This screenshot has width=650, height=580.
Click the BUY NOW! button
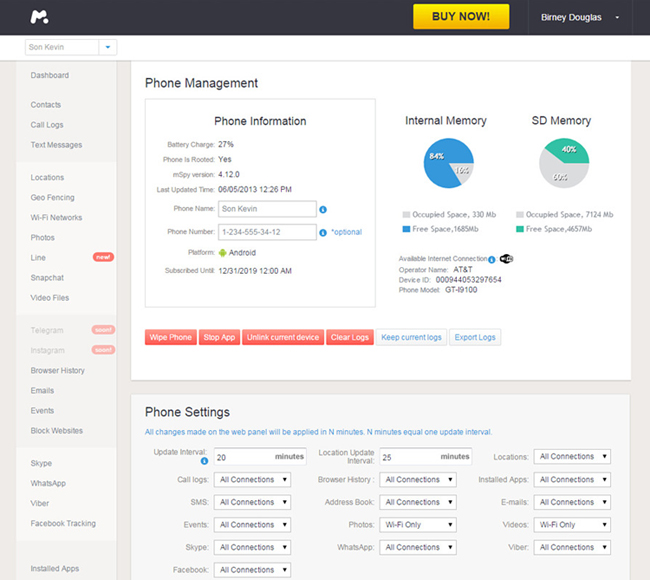pyautogui.click(x=461, y=17)
